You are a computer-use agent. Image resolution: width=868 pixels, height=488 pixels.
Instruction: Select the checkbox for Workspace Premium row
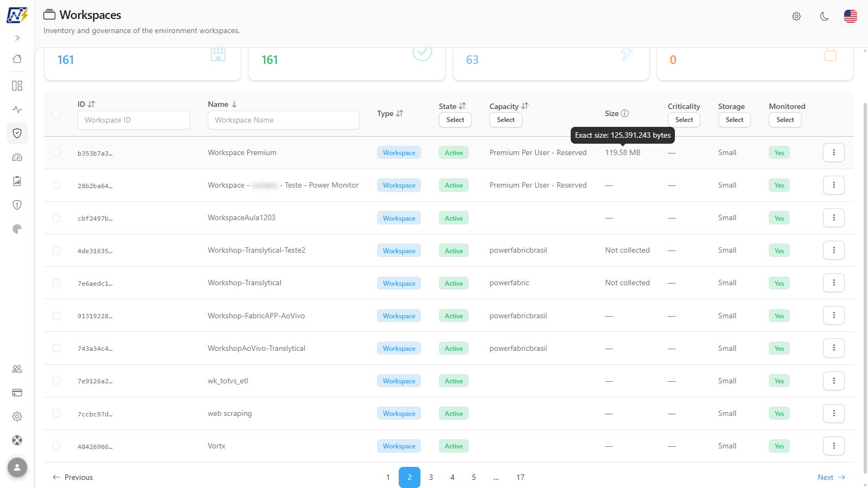[x=56, y=152]
